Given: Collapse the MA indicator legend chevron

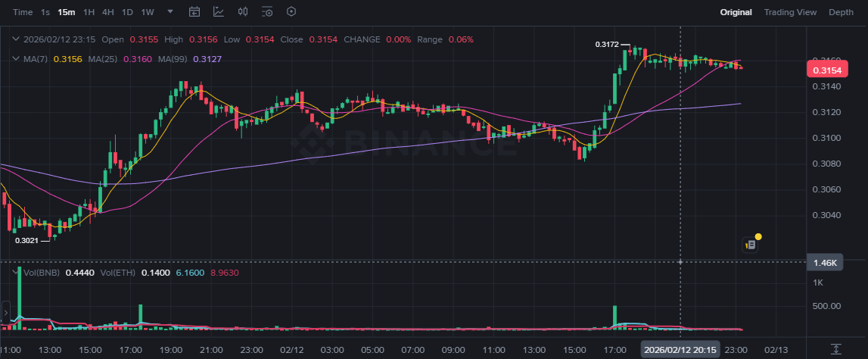Looking at the screenshot, I should 14,58.
